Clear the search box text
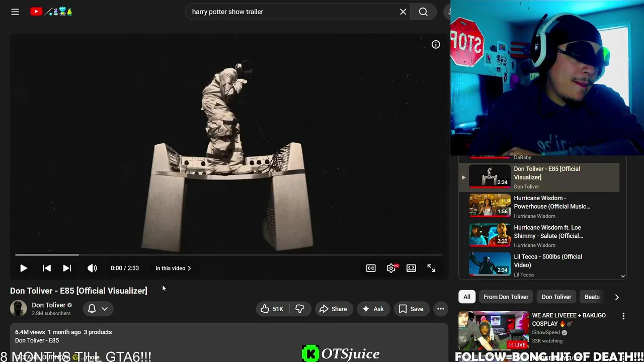Viewport: 644px width, 362px height. (403, 12)
